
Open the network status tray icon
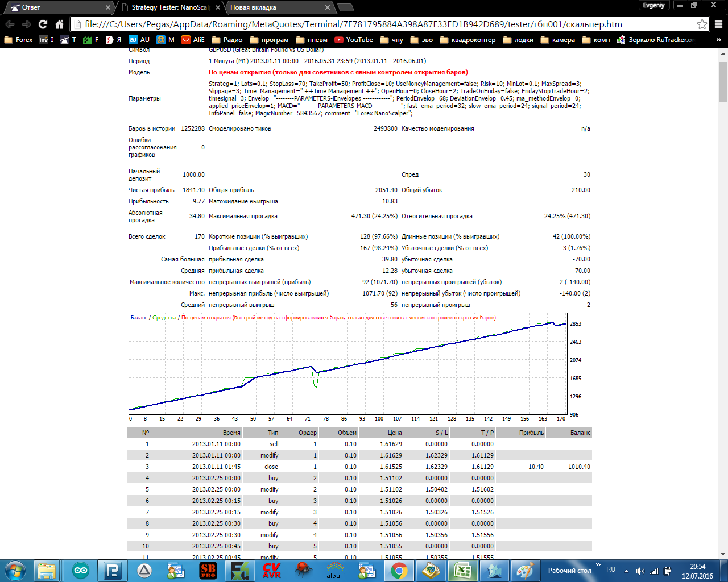point(654,571)
